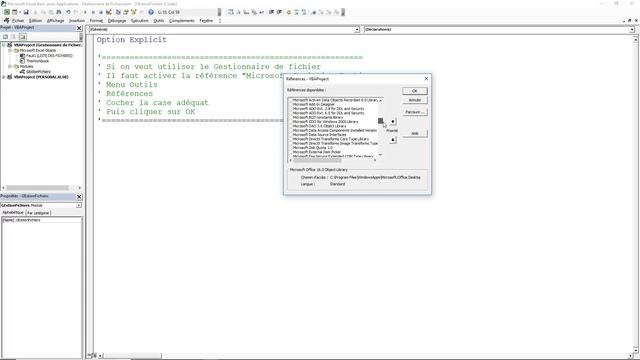
Task: Save the project with the floppy disk icon
Action: (x=26, y=12)
